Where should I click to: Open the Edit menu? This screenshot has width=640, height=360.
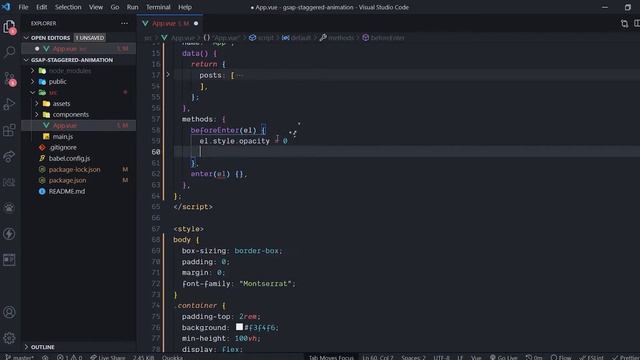41,7
